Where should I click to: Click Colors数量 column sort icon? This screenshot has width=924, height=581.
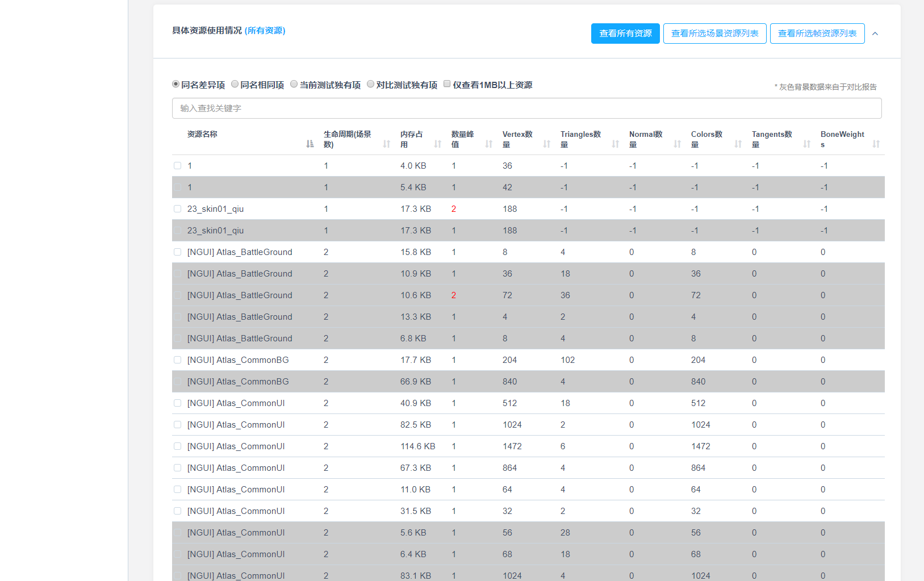pyautogui.click(x=738, y=144)
